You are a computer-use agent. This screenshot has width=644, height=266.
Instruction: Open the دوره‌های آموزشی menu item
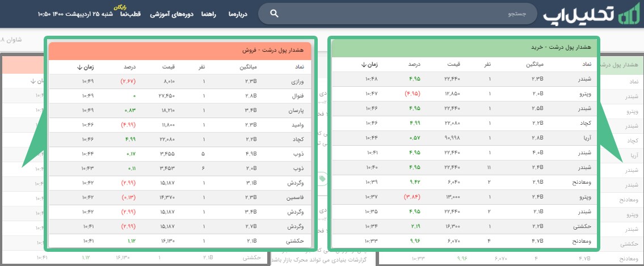pos(172,14)
